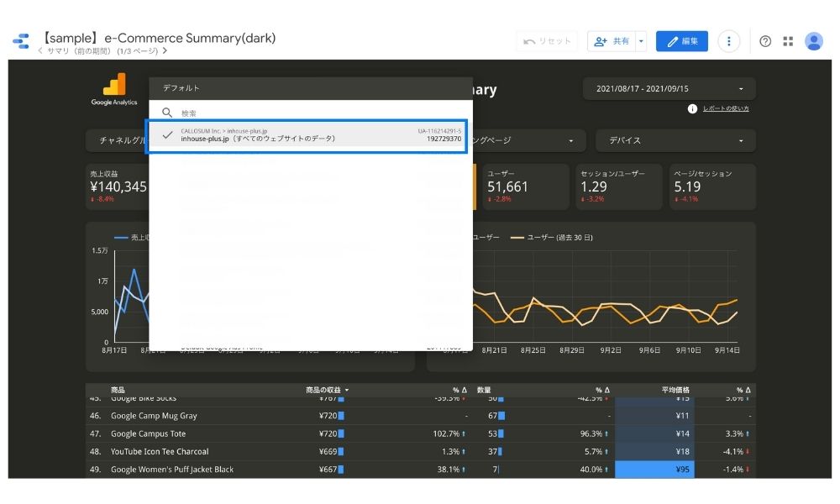Click the セッション/ユーザー 1.29 scorecard
The width and height of the screenshot is (840, 504).
pyautogui.click(x=620, y=187)
